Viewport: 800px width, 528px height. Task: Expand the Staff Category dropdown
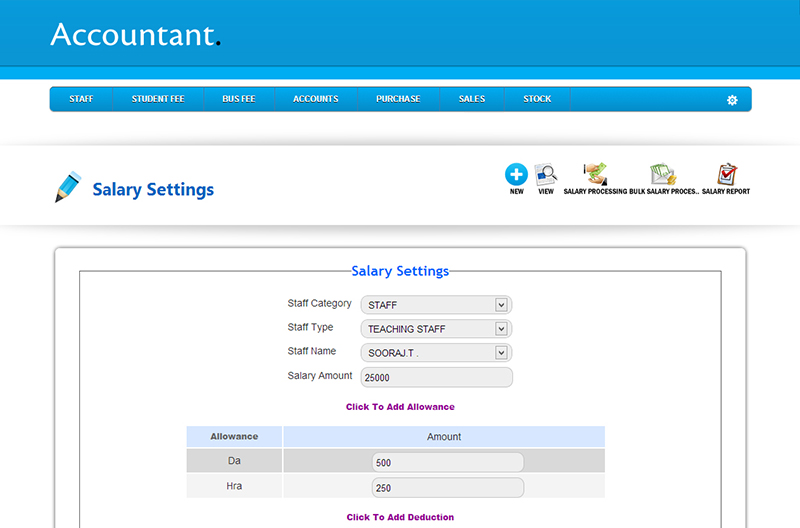point(436,305)
